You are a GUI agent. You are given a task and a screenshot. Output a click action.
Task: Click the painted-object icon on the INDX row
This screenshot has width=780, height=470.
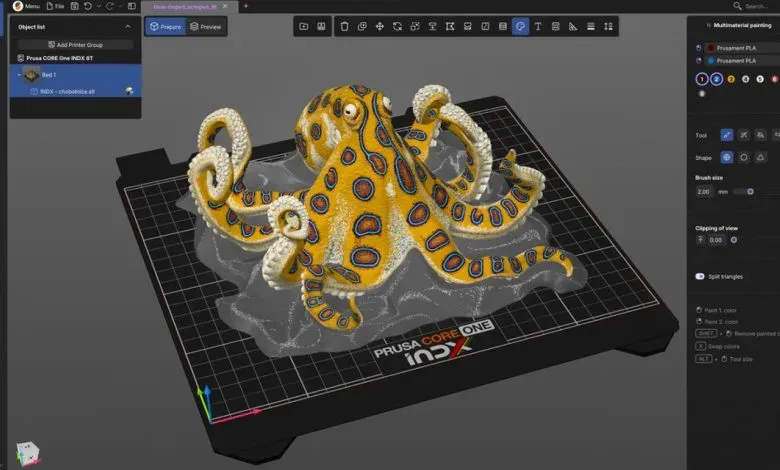129,91
